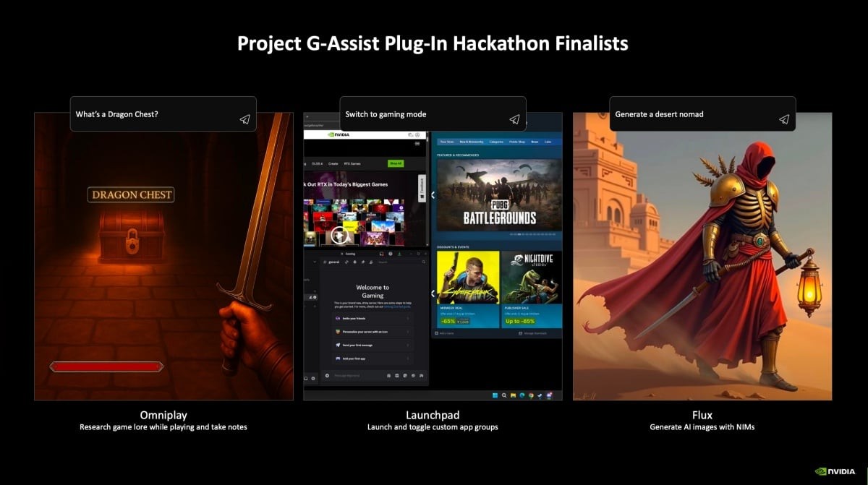The image size is (868, 485).
Task: Open Manage Downloads in Steam
Action: [532, 333]
